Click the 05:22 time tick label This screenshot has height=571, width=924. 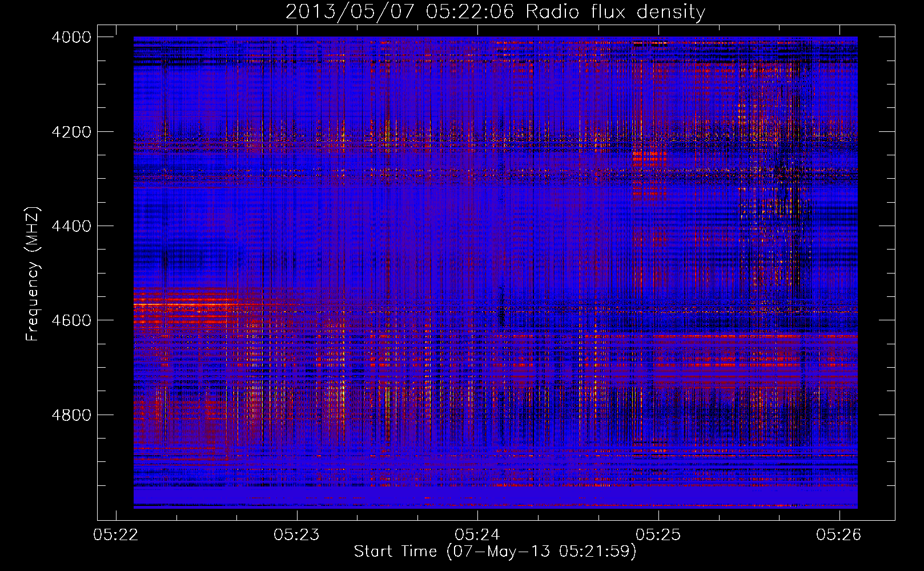116,534
